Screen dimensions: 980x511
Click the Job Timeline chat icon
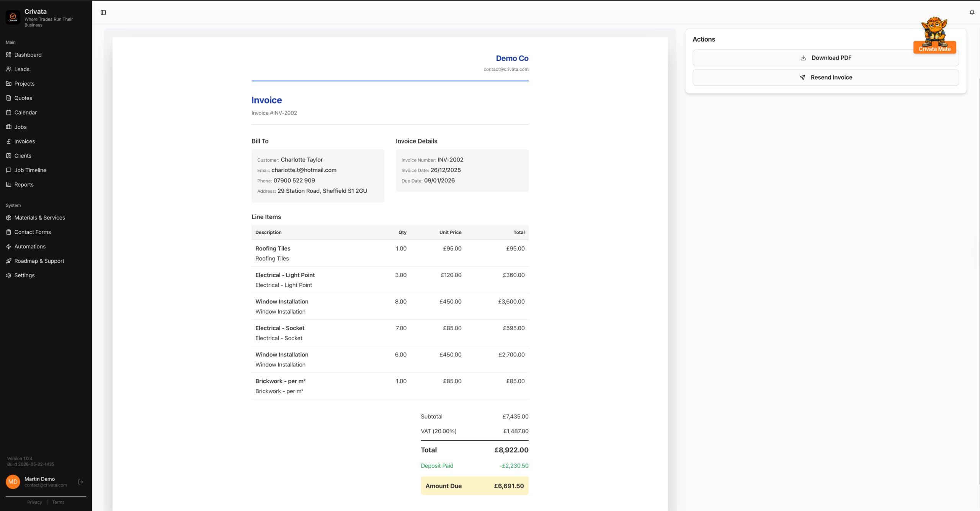9,170
